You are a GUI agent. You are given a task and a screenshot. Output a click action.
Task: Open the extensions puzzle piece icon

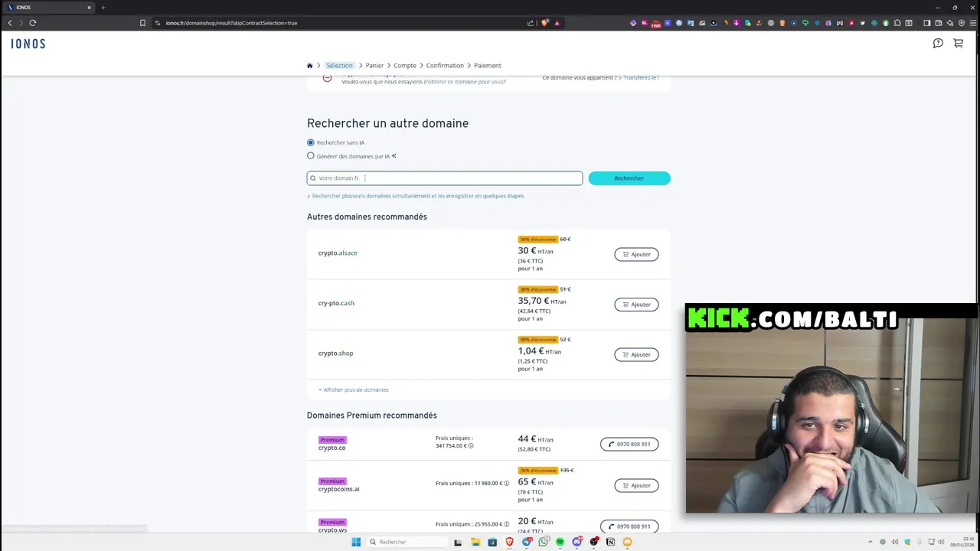(897, 23)
